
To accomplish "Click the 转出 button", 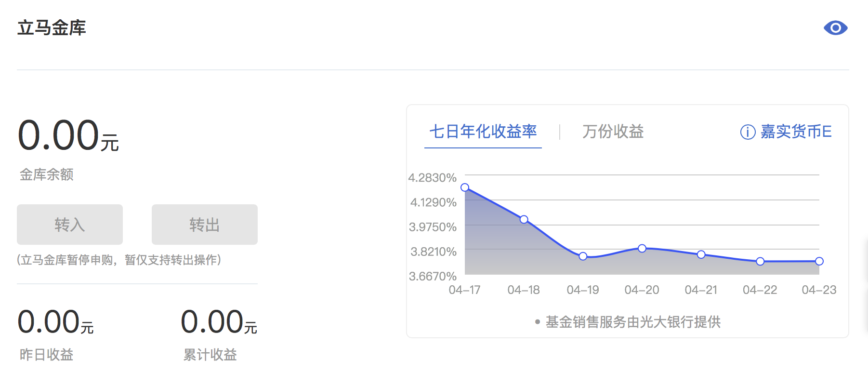I will 205,225.
